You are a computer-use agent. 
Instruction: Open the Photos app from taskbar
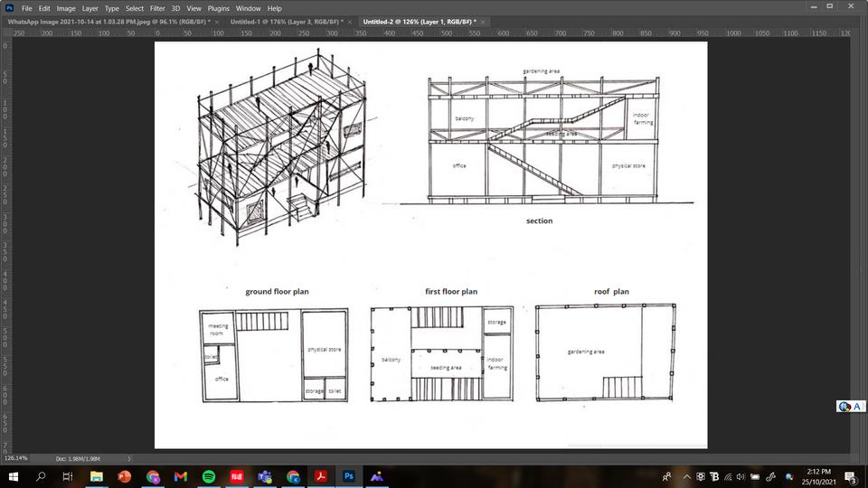[x=377, y=476]
